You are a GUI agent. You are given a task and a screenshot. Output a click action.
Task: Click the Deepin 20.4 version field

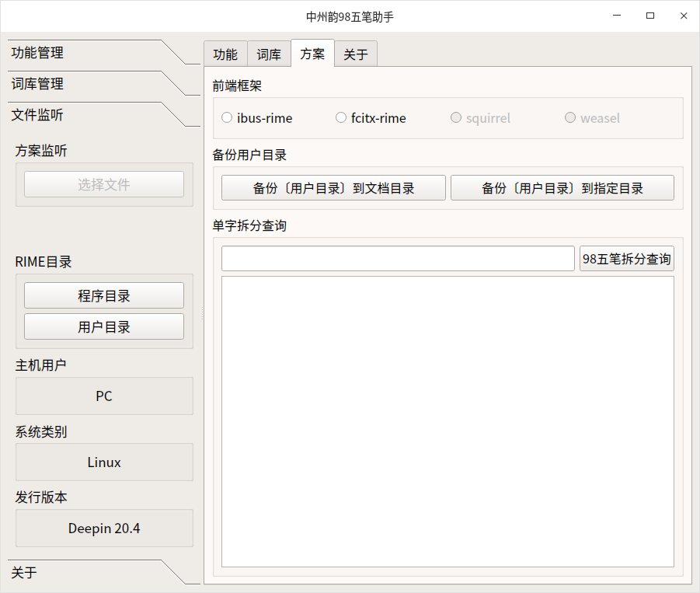pyautogui.click(x=103, y=528)
